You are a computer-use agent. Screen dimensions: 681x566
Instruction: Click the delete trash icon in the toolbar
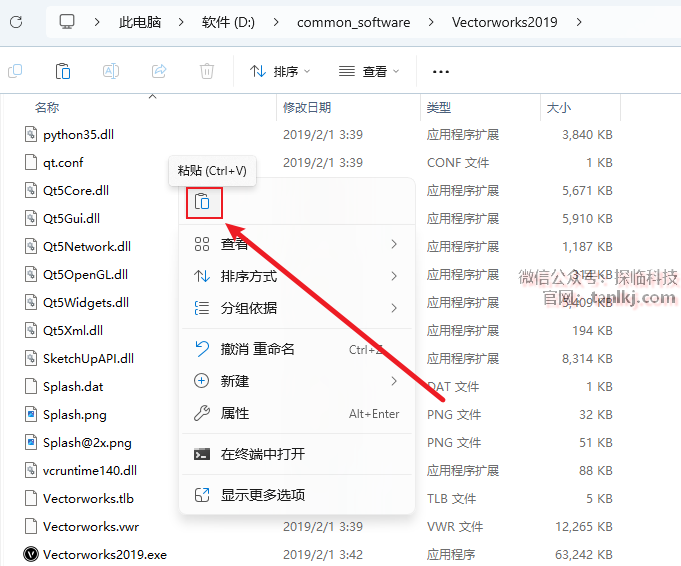tap(207, 71)
